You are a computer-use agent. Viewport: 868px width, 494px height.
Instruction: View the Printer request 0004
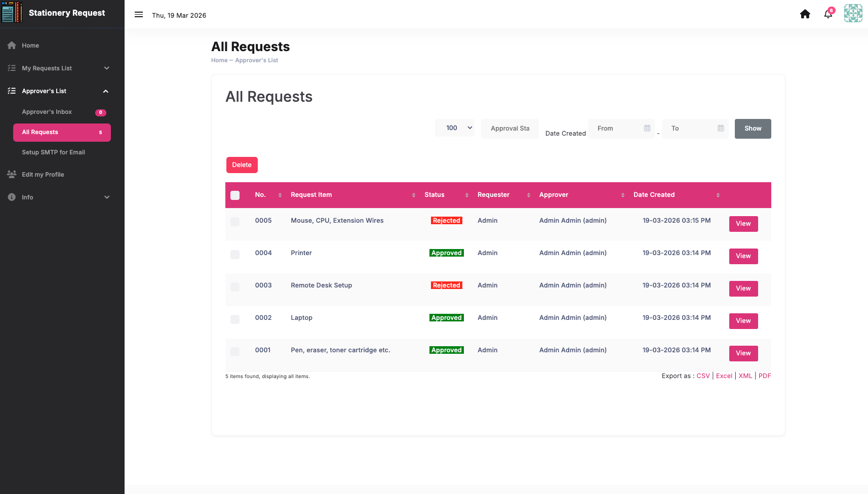coord(743,256)
